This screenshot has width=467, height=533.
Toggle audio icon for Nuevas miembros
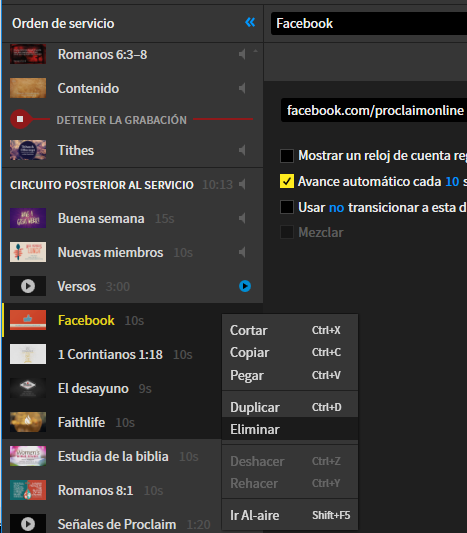[x=242, y=252]
